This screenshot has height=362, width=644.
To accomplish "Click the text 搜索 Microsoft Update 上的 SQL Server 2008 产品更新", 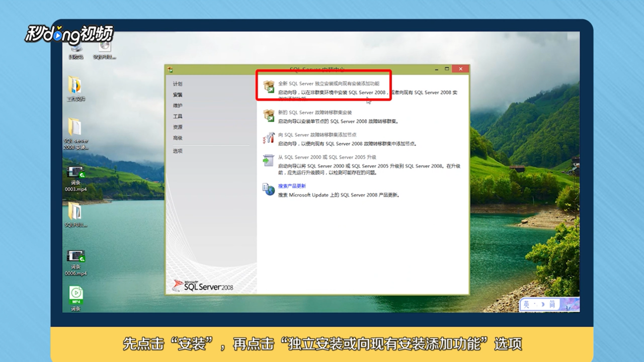I will (x=339, y=195).
